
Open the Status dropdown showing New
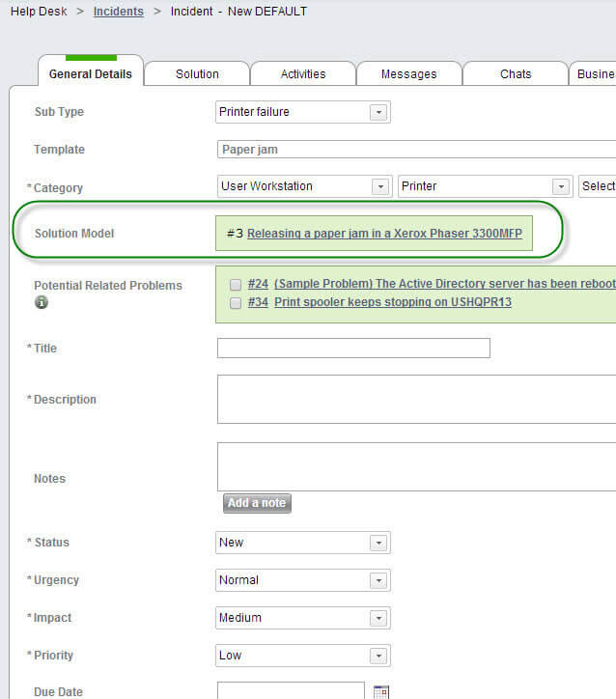379,543
